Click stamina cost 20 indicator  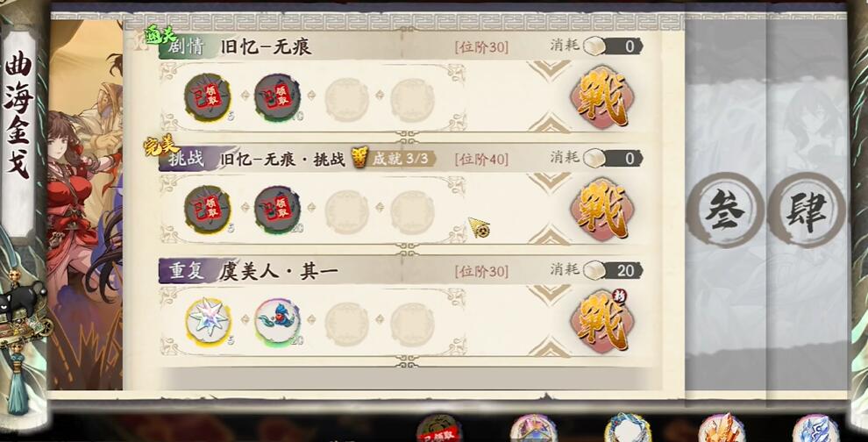pyautogui.click(x=613, y=270)
